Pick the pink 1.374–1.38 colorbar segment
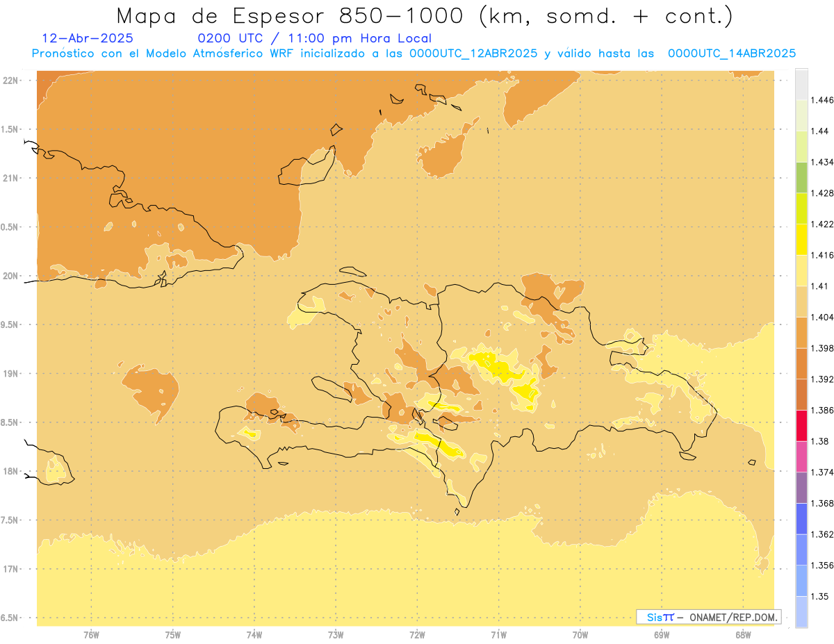834x644 pixels. point(801,456)
